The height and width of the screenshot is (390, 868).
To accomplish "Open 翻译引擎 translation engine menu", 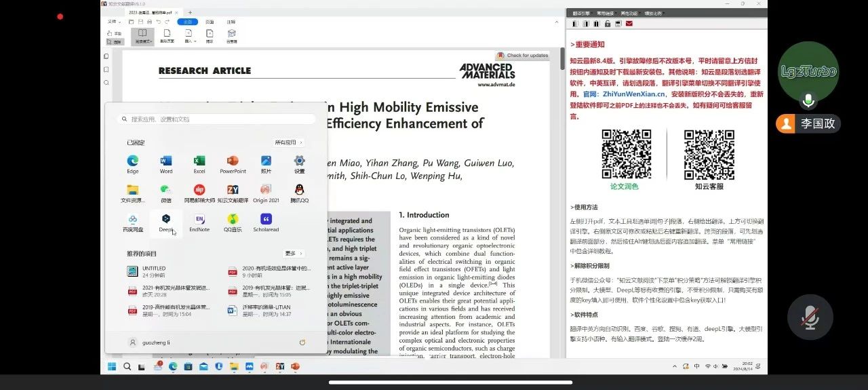I will (581, 13).
